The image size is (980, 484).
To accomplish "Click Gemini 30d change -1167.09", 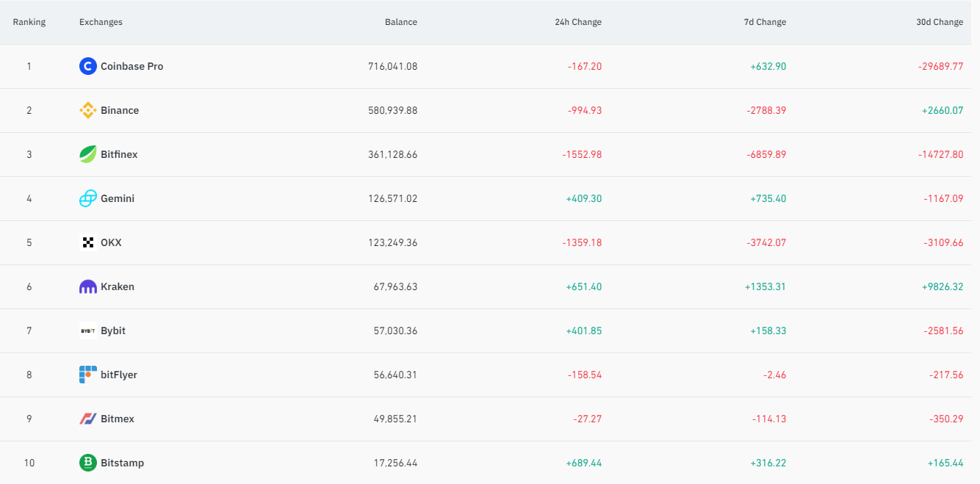I will (943, 198).
